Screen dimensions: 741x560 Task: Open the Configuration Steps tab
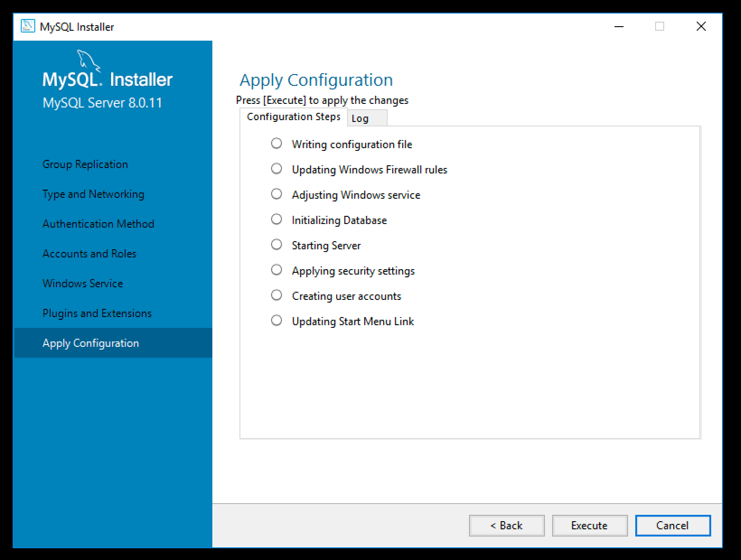pyautogui.click(x=293, y=117)
